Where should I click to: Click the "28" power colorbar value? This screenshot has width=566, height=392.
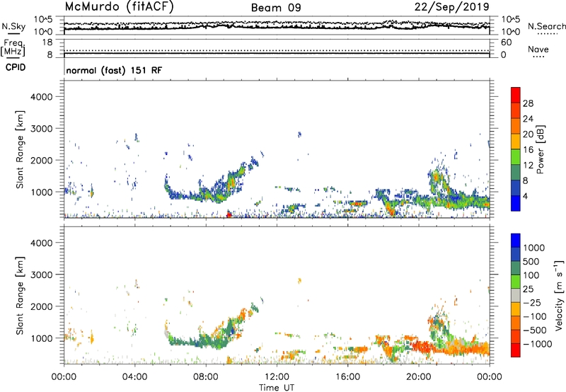[x=528, y=103]
